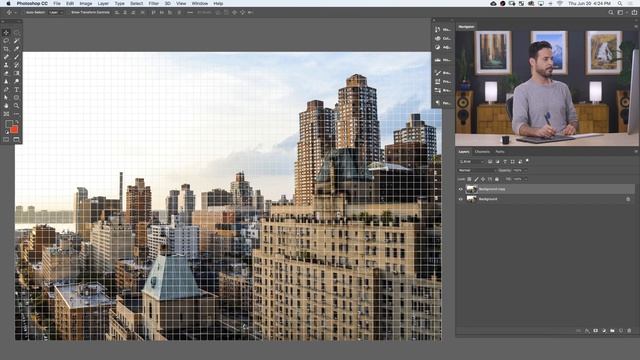Click the share icon in options bar
The image size is (640, 360).
[634, 13]
